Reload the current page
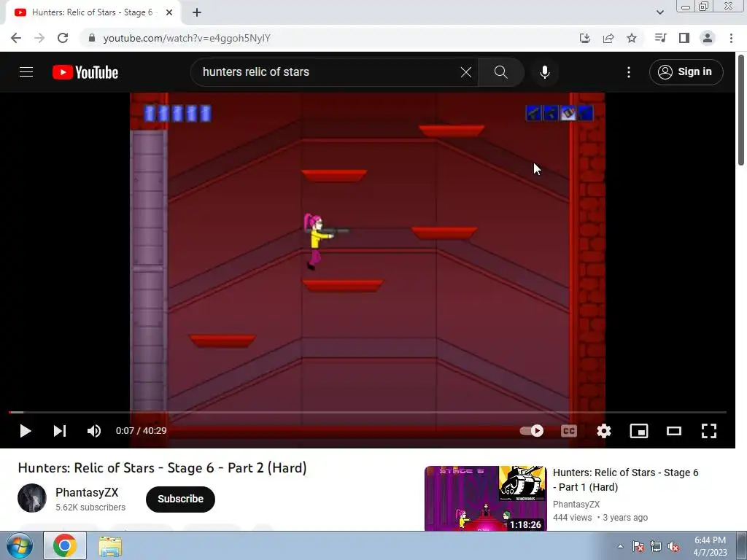Viewport: 747px width, 560px height. [x=63, y=38]
